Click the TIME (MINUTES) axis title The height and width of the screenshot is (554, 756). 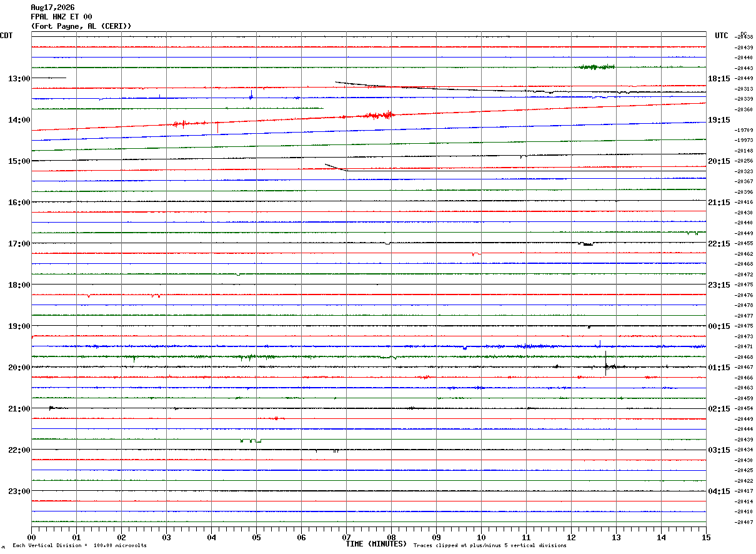(x=376, y=544)
